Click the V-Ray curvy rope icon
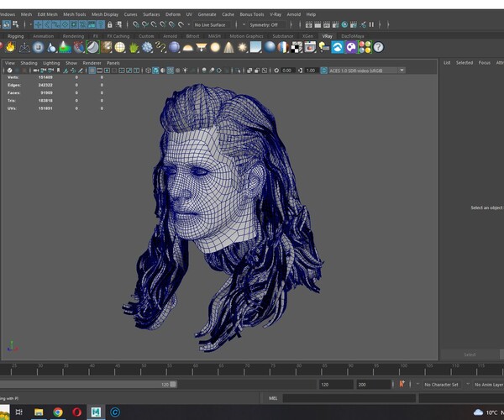The image size is (504, 420). coord(160,47)
